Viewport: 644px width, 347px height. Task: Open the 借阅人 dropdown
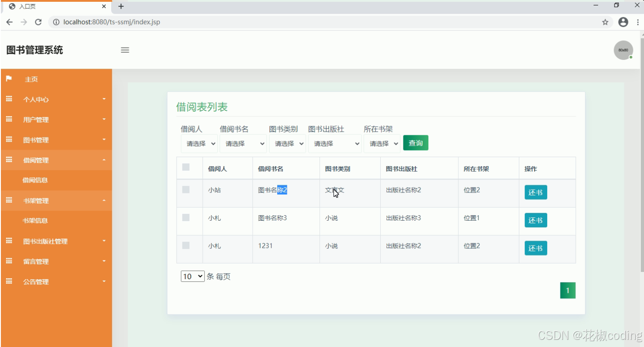(199, 143)
